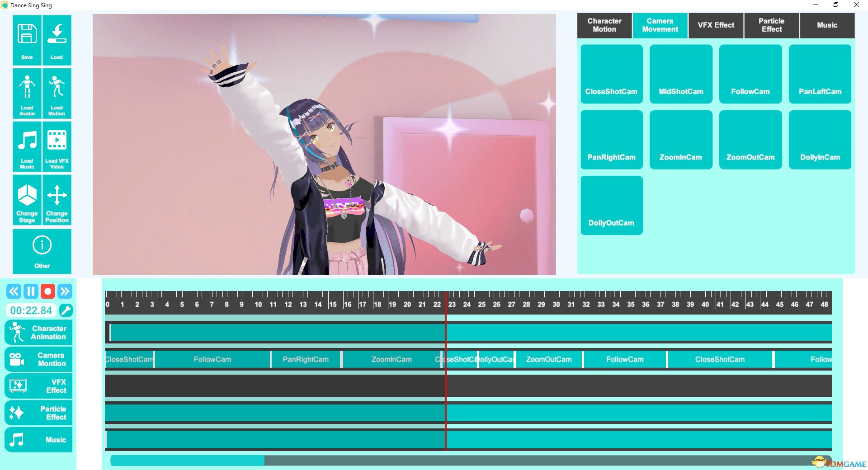Screen dimensions: 868x470
Task: Open the VFX Effect tab
Action: pyautogui.click(x=716, y=25)
